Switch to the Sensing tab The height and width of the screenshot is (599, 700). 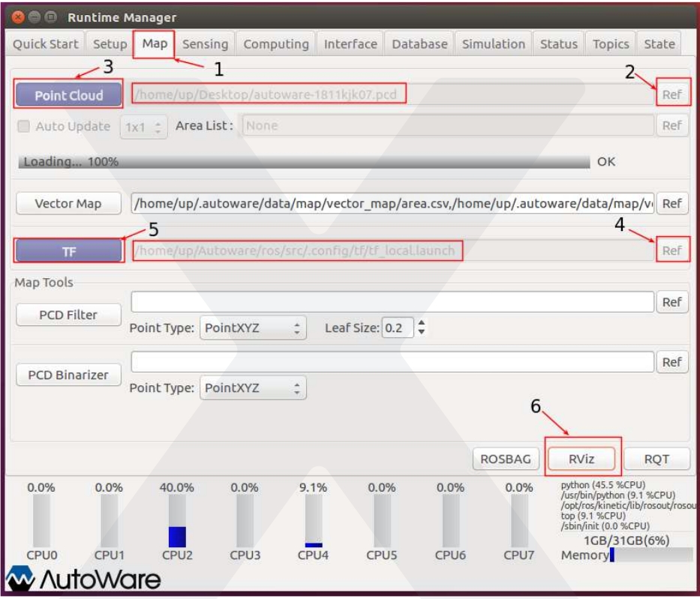click(205, 43)
